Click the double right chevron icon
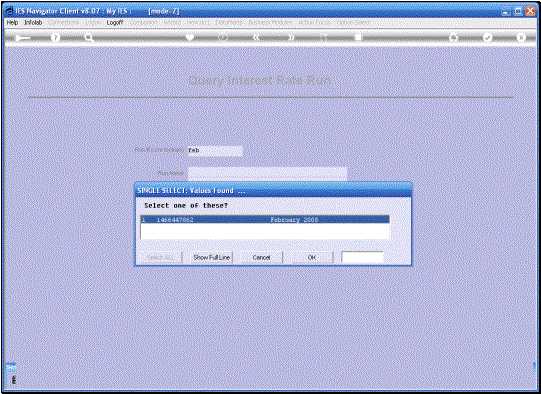Viewport: 541px width, 394px height. point(291,37)
